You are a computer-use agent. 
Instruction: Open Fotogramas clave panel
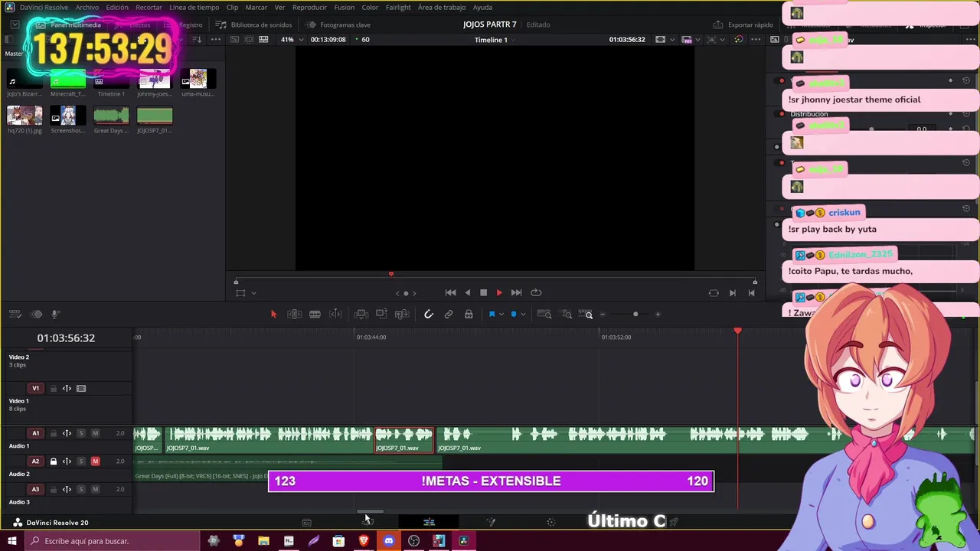tap(338, 24)
